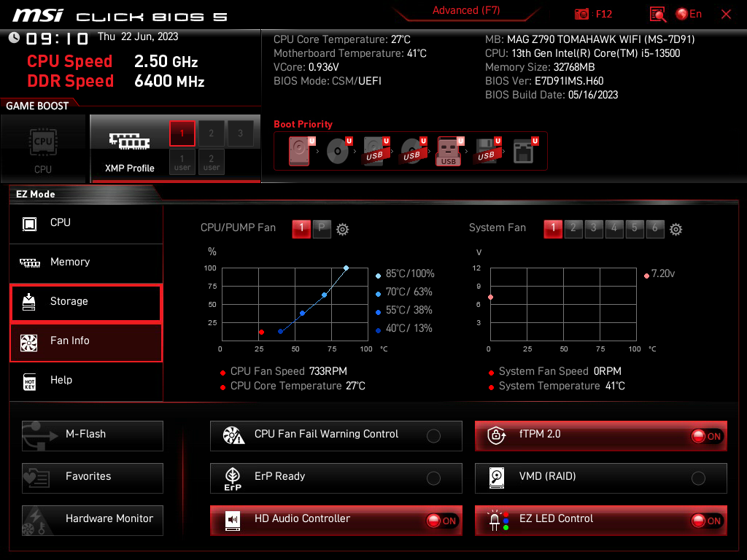The image size is (747, 560).
Task: Select the hard disk boot priority device
Action: (301, 151)
